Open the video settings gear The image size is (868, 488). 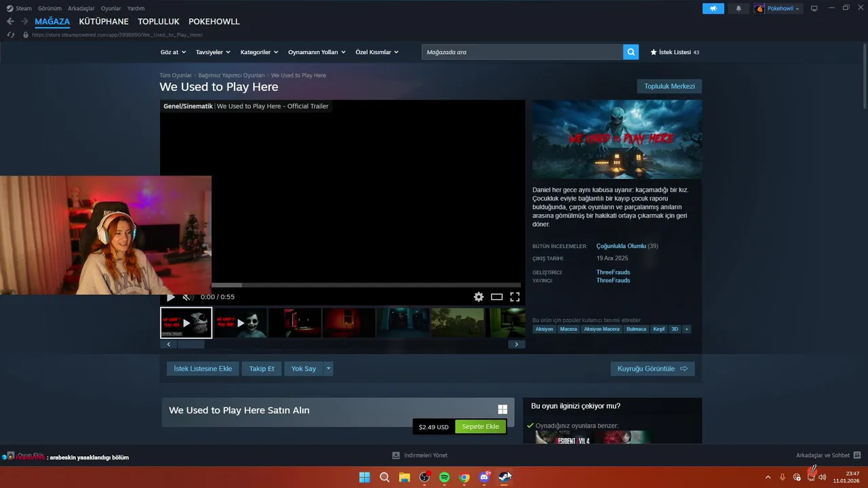pyautogui.click(x=479, y=297)
